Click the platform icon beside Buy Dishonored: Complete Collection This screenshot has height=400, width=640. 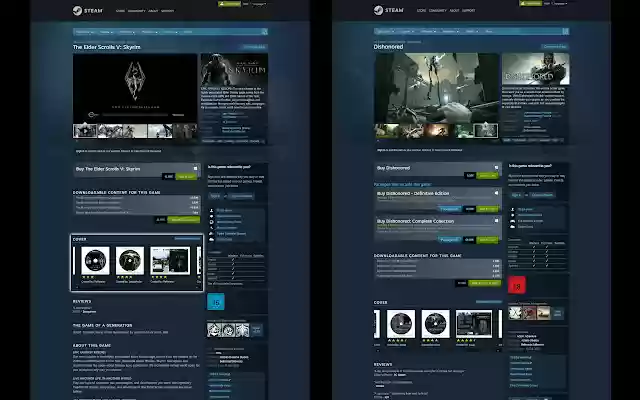496,220
